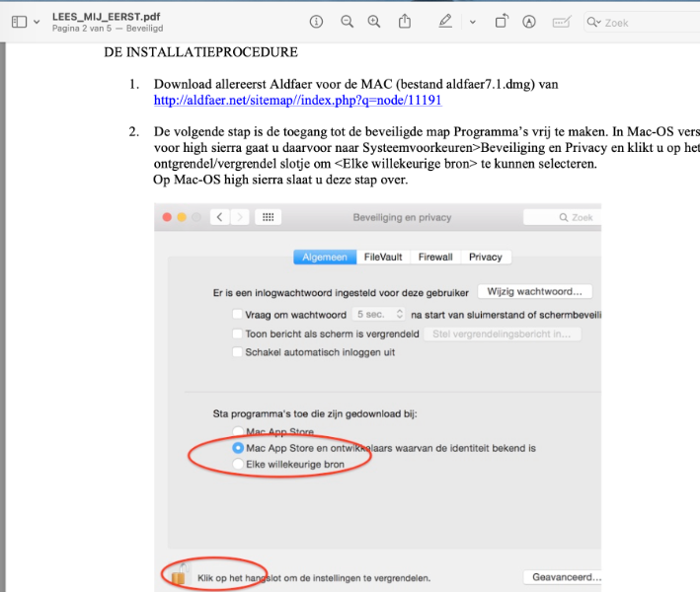700x592 pixels.
Task: Open the sidebar view options chevron
Action: (x=37, y=22)
